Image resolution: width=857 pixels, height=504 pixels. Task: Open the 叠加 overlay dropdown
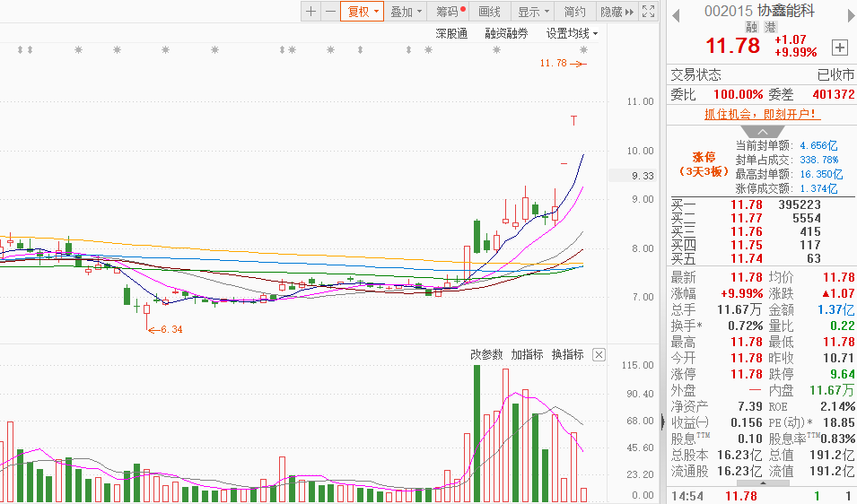coord(406,12)
